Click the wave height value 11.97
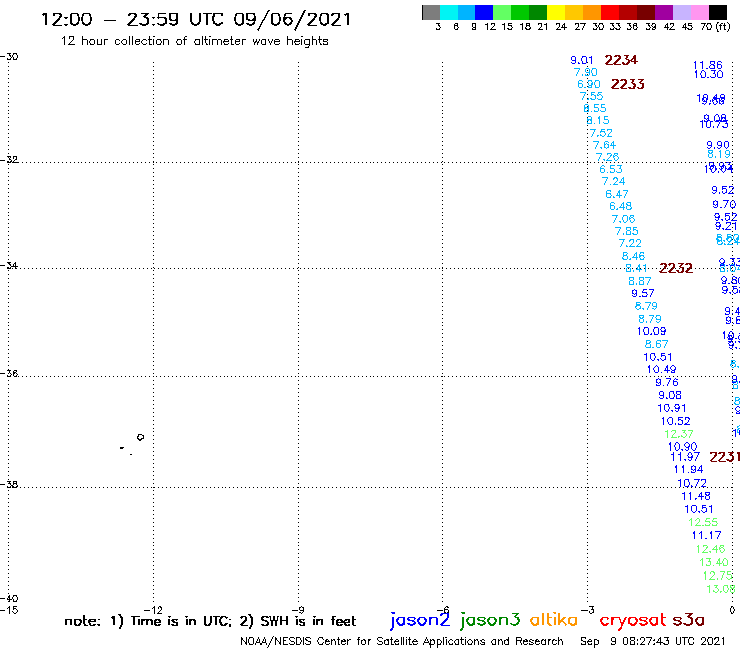 click(x=685, y=456)
